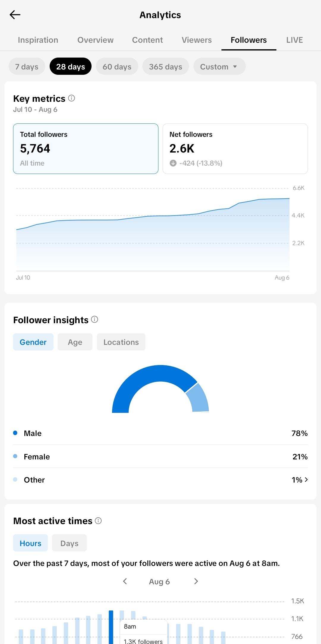Go to previous day arrow

pos(125,581)
